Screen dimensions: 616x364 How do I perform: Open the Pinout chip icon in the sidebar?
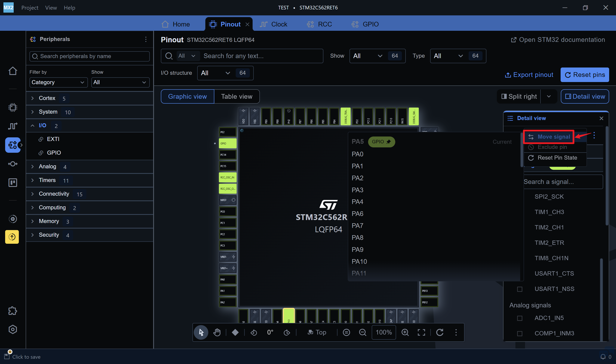click(13, 107)
